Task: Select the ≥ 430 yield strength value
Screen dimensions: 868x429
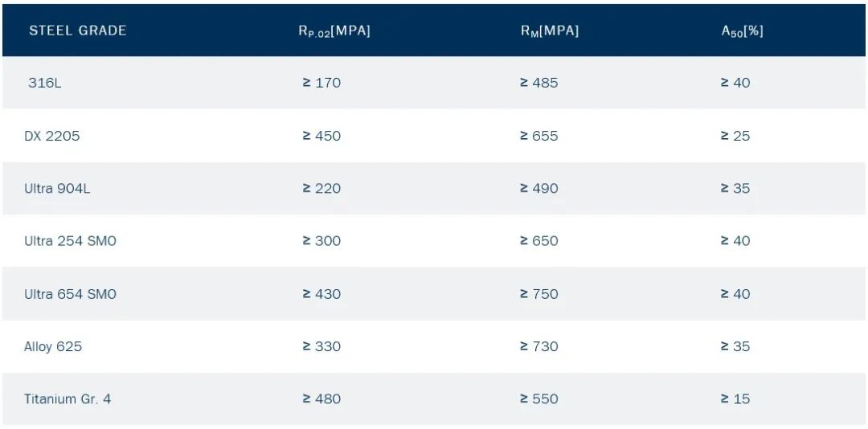Action: click(321, 294)
